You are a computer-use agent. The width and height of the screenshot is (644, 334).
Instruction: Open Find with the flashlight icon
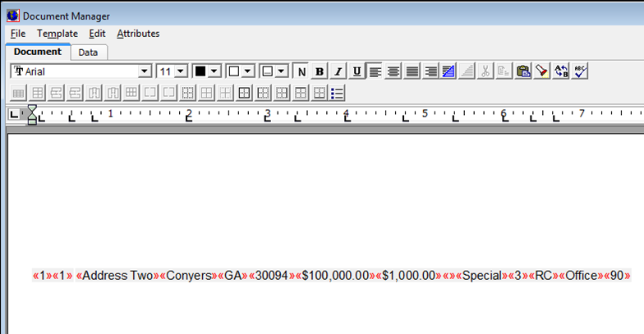(x=542, y=71)
